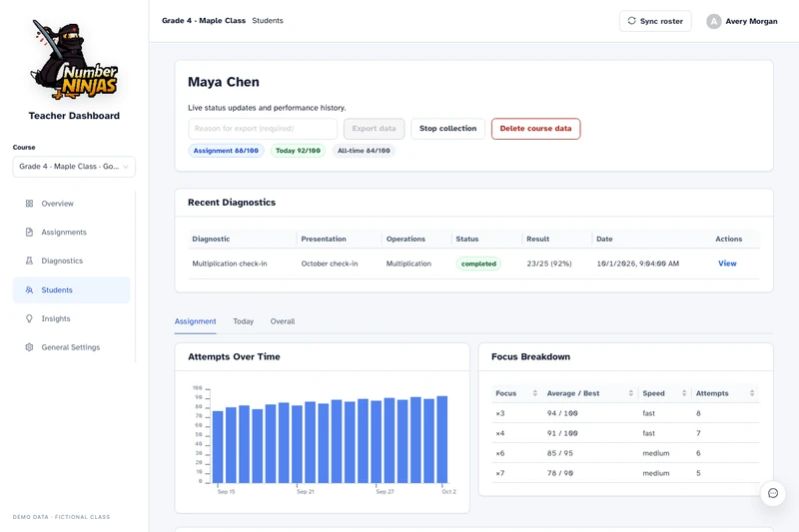Click the Students breadcrumb in header
Image resolution: width=799 pixels, height=532 pixels.
268,21
